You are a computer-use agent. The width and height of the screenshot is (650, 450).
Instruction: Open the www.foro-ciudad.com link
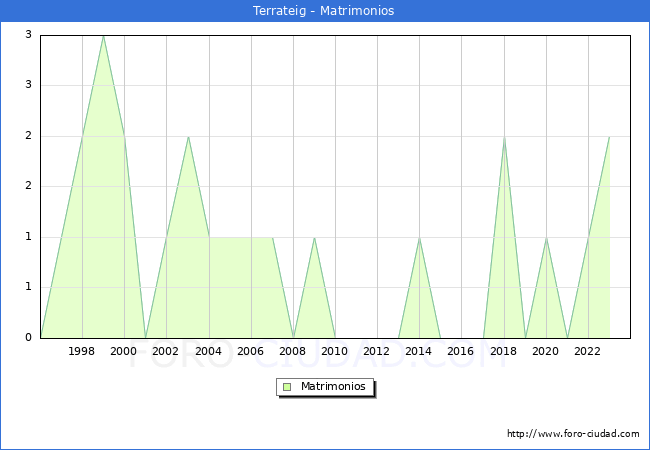pyautogui.click(x=573, y=434)
